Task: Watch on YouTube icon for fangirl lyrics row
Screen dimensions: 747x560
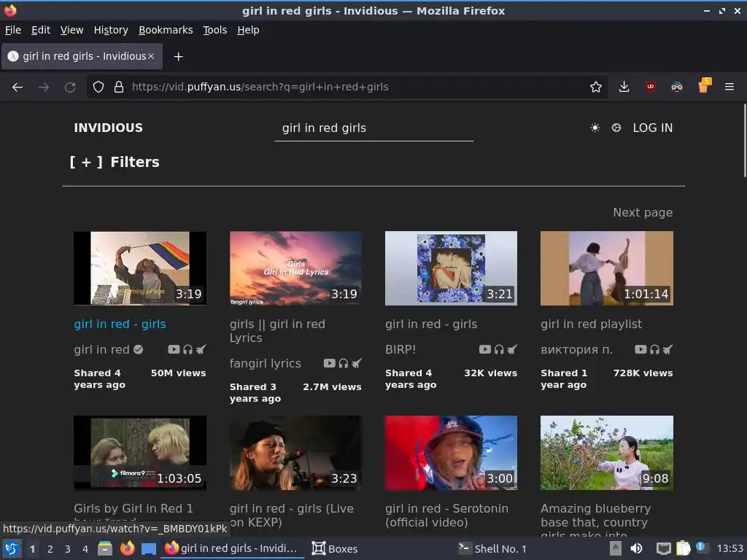Action: point(329,363)
